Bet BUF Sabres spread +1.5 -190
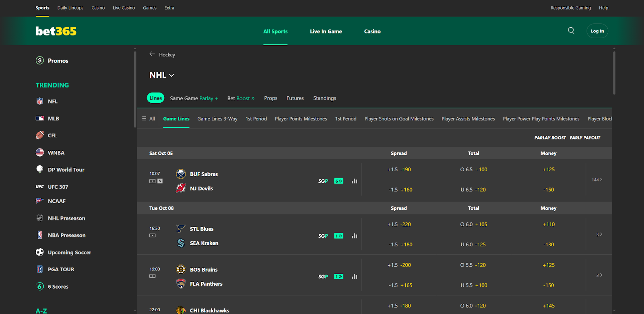644x314 pixels. tap(399, 170)
